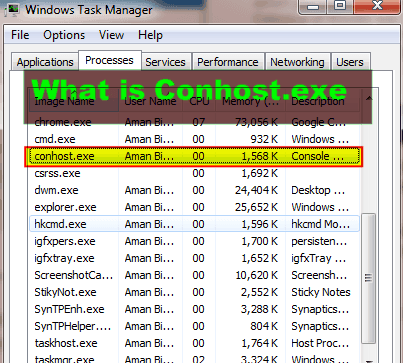Select the igfxtray.exe process
The width and height of the screenshot is (403, 363).
[x=194, y=258]
